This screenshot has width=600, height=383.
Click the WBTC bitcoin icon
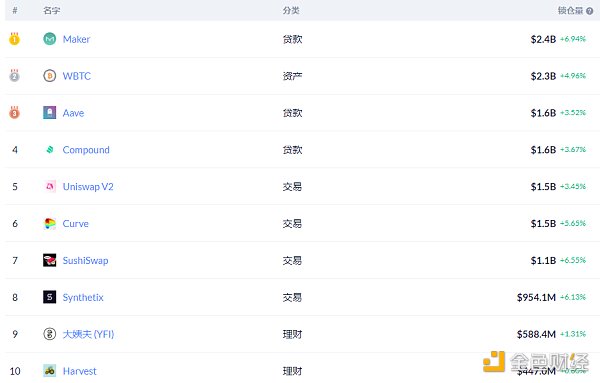coord(49,76)
